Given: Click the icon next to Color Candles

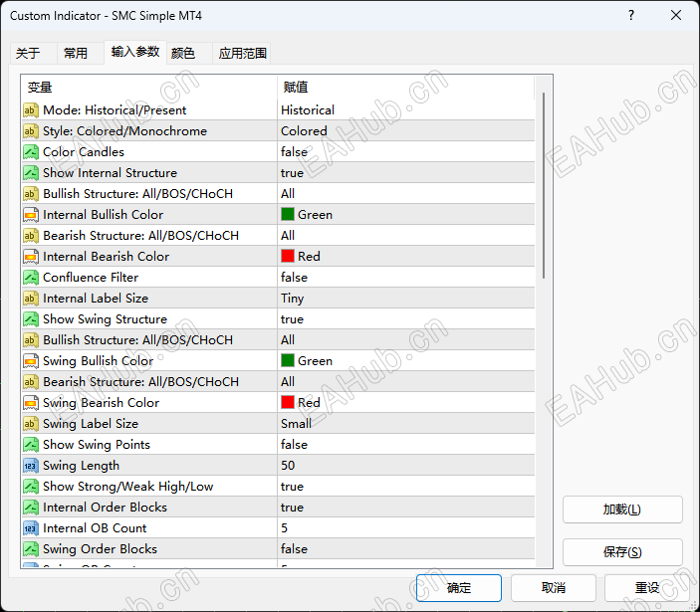Looking at the screenshot, I should coord(31,152).
